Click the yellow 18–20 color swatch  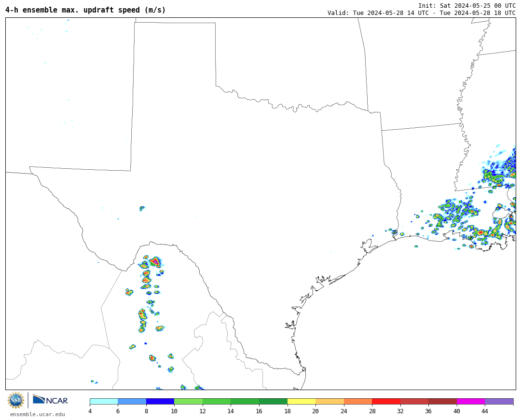point(302,401)
